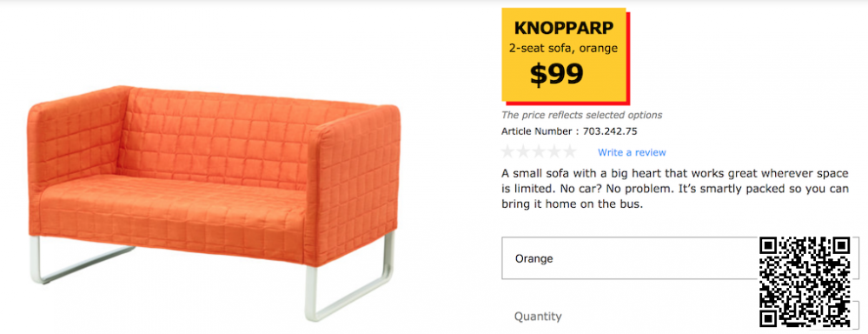Select the second rating star

click(524, 151)
